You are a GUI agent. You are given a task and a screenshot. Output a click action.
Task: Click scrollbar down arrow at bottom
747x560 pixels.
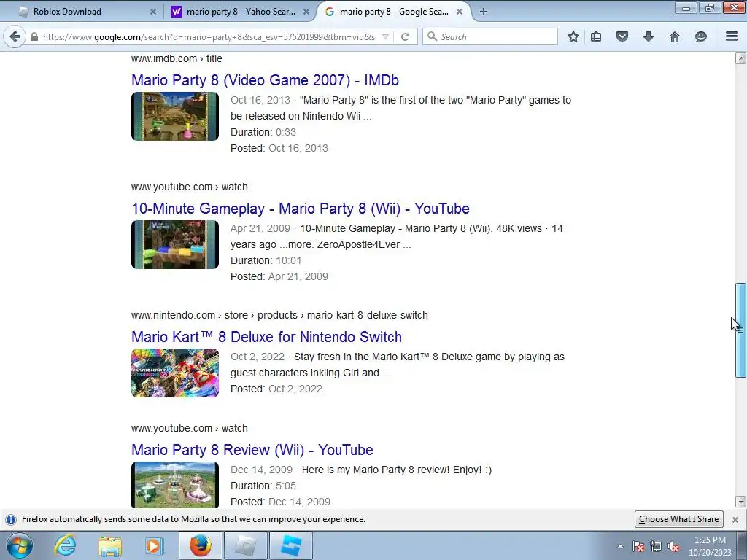point(740,502)
